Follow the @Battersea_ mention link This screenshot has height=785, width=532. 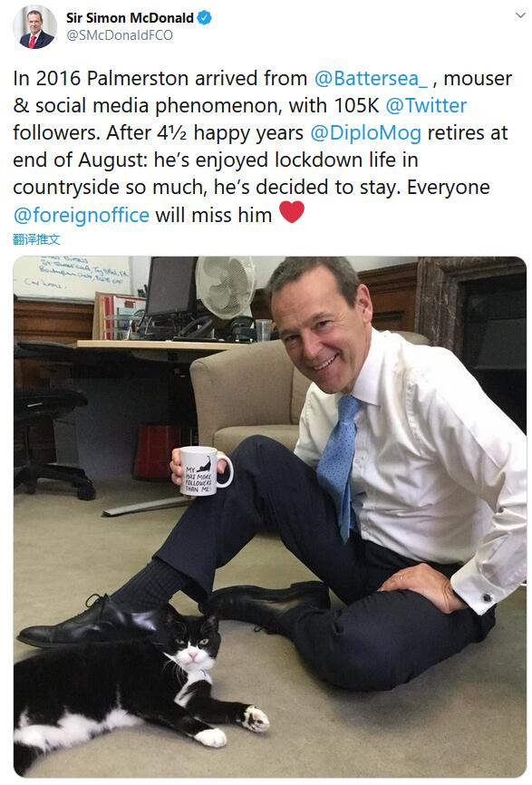371,79
